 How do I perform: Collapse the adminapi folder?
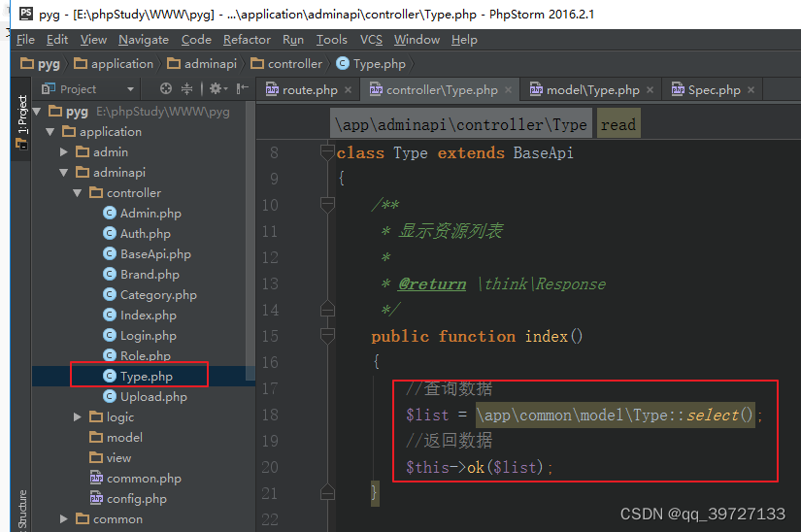point(63,173)
